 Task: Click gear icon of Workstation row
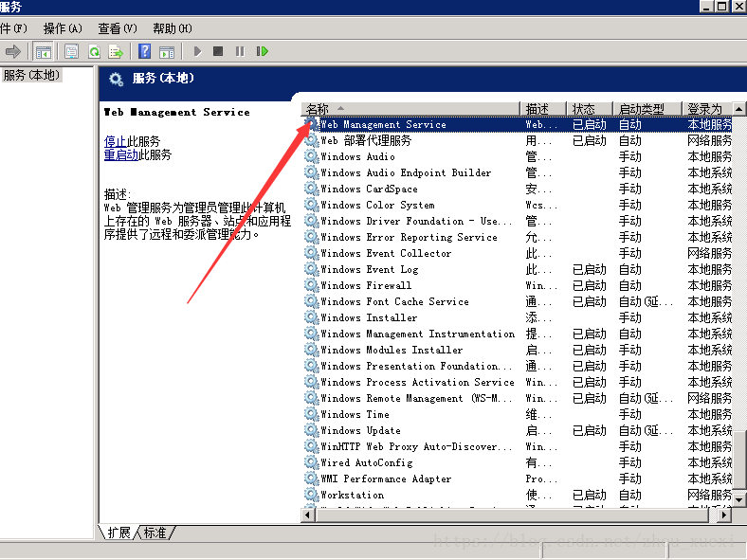(312, 495)
